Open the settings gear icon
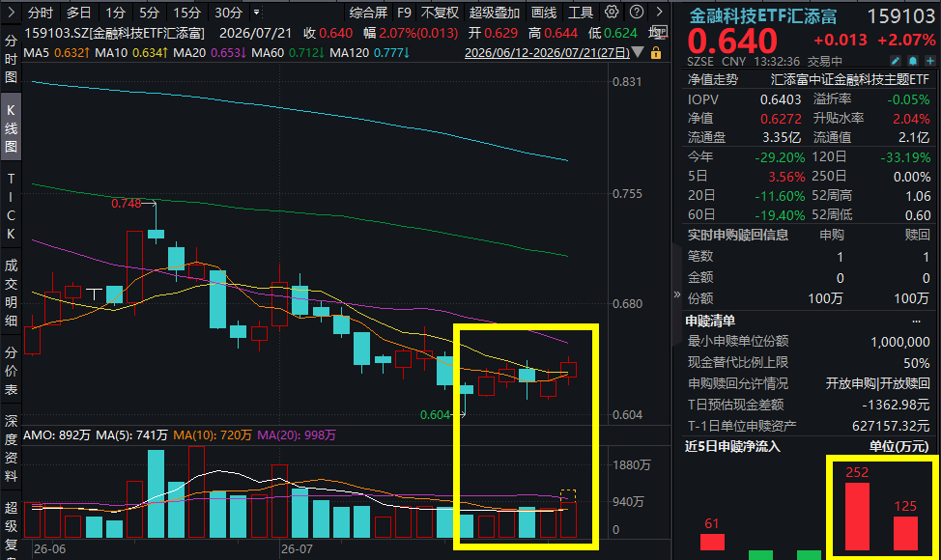This screenshot has height=560, width=941. (612, 12)
